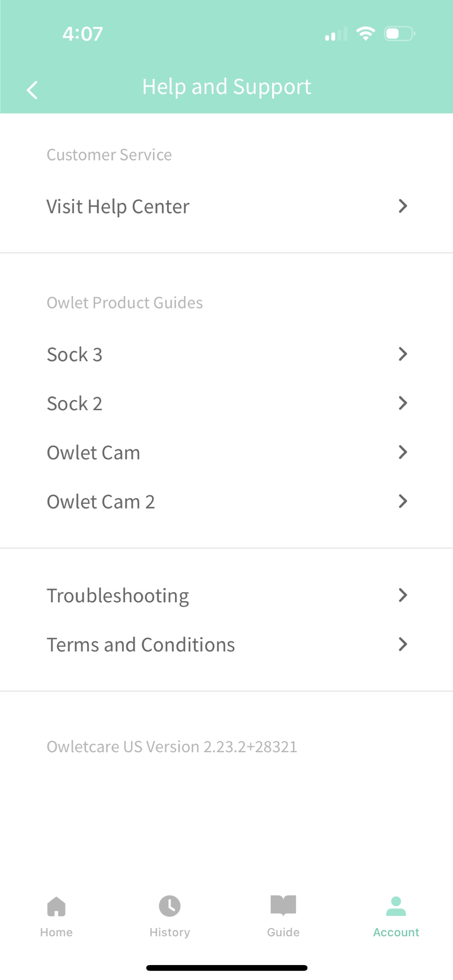The width and height of the screenshot is (453, 980).
Task: Expand the Sock 3 chevron arrow
Action: (x=403, y=354)
